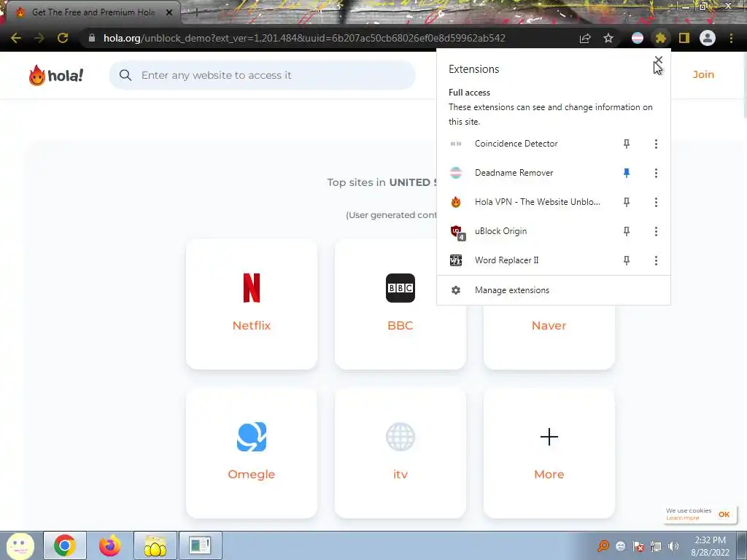Bookmark this page with star icon
Screen dimensions: 747x560
(608, 38)
